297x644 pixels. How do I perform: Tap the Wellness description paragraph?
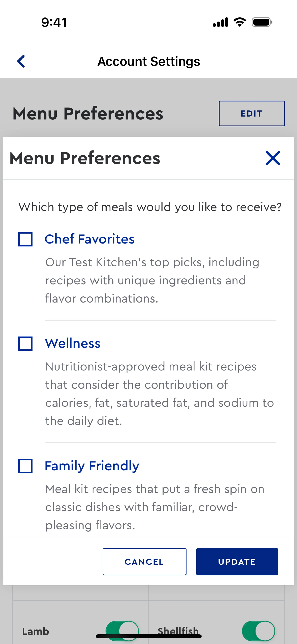pos(159,393)
